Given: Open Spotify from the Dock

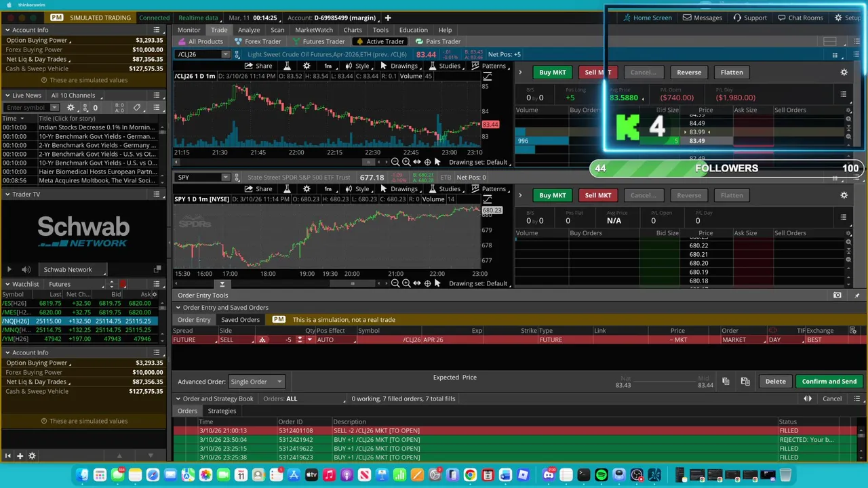Looking at the screenshot, I should click(x=601, y=475).
